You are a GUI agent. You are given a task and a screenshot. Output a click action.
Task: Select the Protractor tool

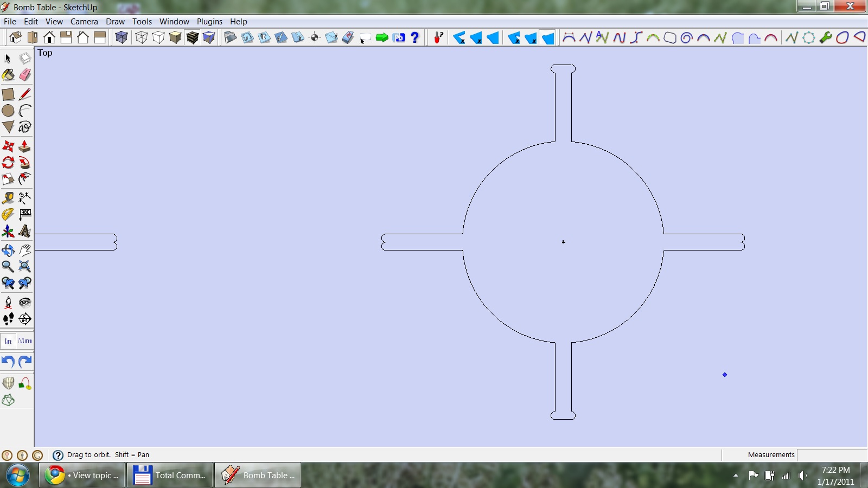click(x=8, y=215)
